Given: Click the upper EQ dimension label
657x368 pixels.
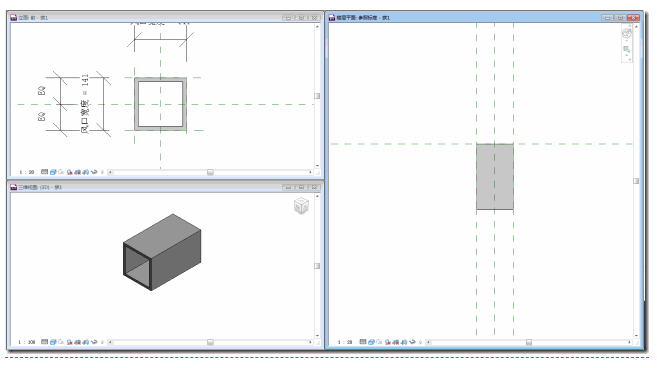Looking at the screenshot, I should [x=41, y=91].
